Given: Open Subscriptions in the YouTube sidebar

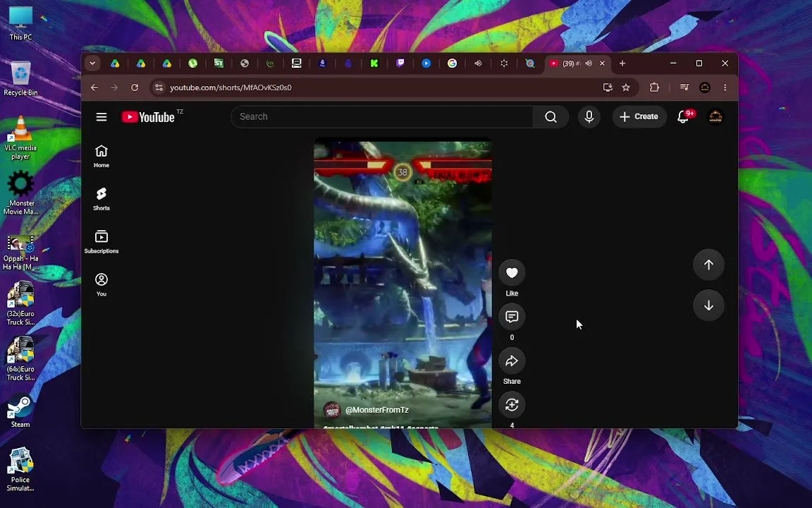Looking at the screenshot, I should pos(101,242).
